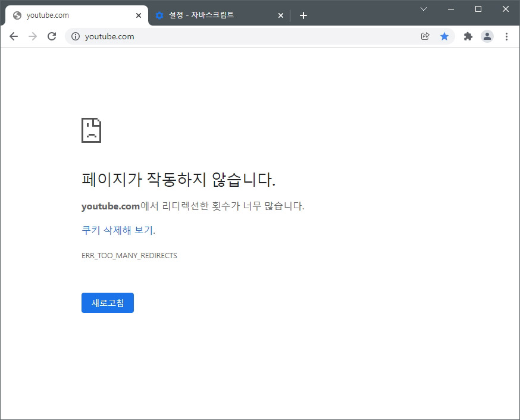Bookmark this page using the star icon
The image size is (520, 420).
click(444, 36)
